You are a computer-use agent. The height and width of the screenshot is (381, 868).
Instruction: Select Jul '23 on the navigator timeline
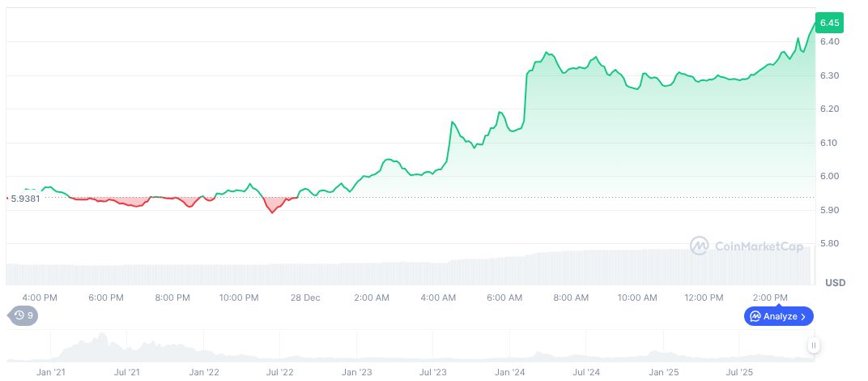tap(433, 372)
